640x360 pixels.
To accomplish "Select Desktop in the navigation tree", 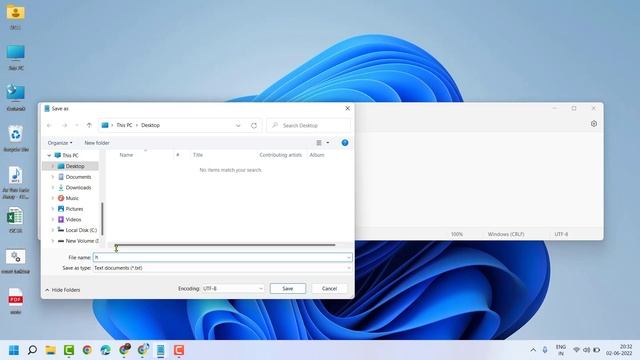I will 75,166.
